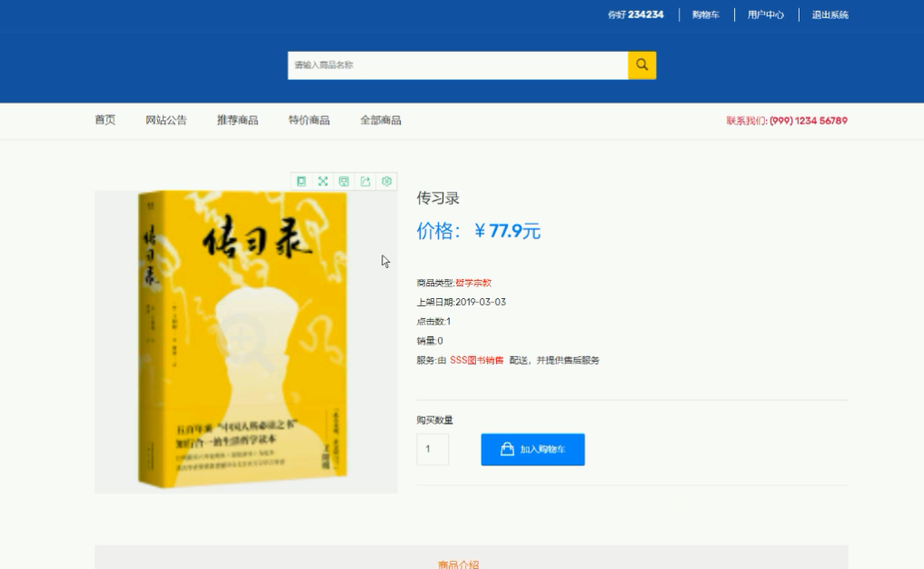This screenshot has width=924, height=569.
Task: Click the 哲学宗教 category link
Action: 473,283
